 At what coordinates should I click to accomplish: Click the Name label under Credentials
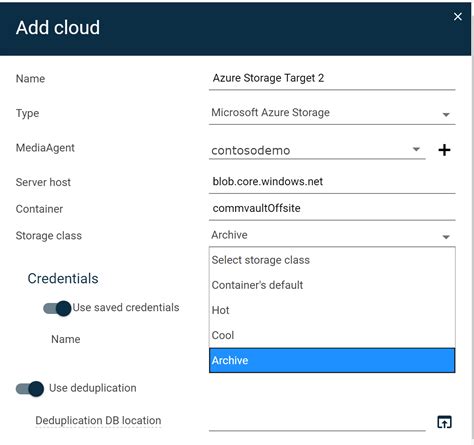tap(66, 339)
